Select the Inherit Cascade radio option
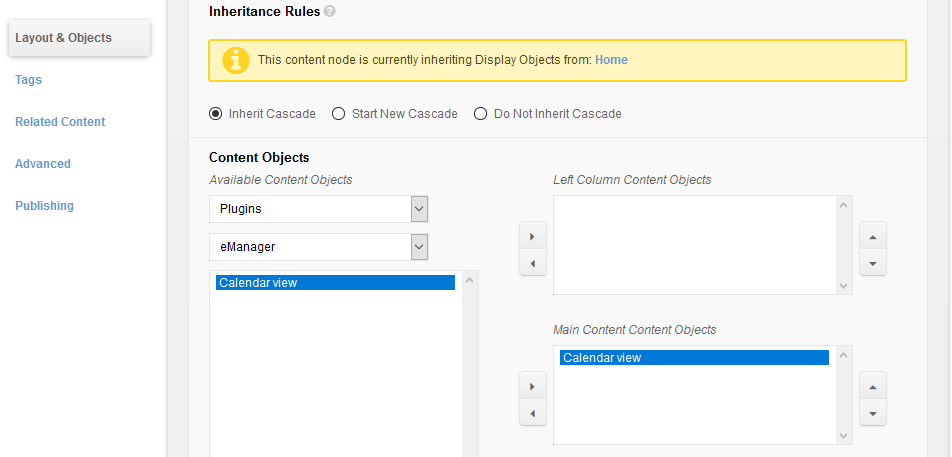The width and height of the screenshot is (952, 457). pos(216,113)
